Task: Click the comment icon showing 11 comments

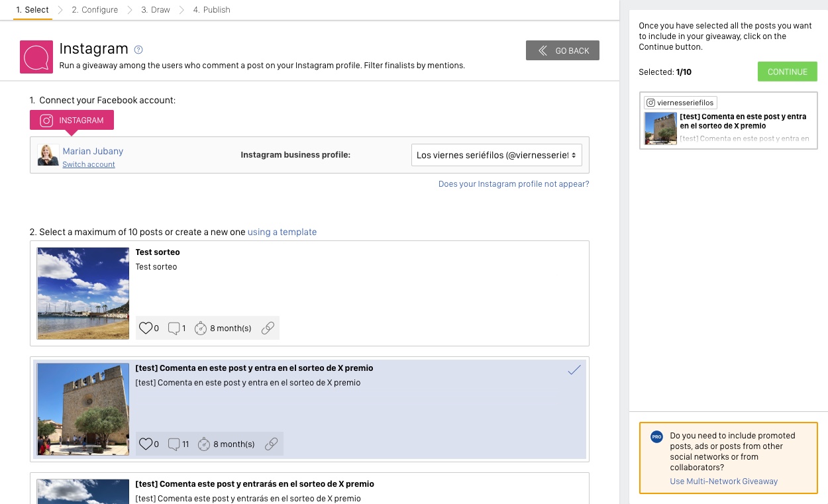Action: coord(174,444)
